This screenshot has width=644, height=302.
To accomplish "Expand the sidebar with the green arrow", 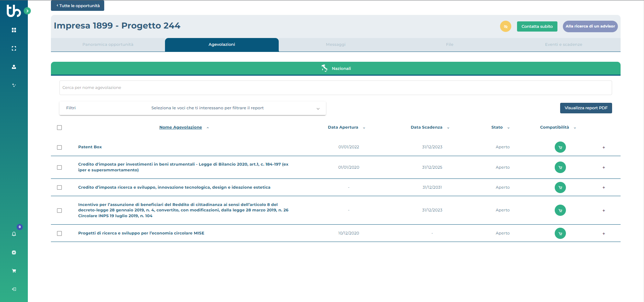I will (x=27, y=11).
